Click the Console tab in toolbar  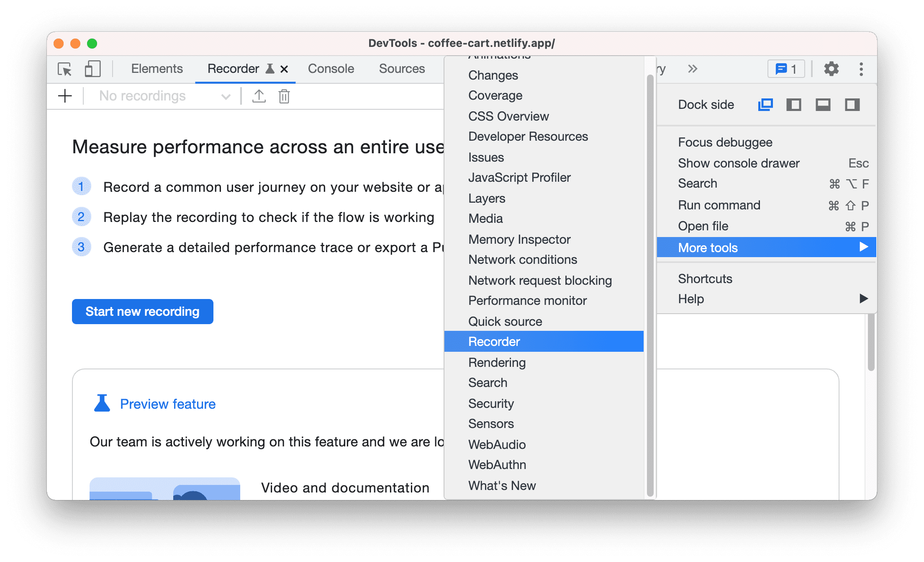(x=330, y=69)
